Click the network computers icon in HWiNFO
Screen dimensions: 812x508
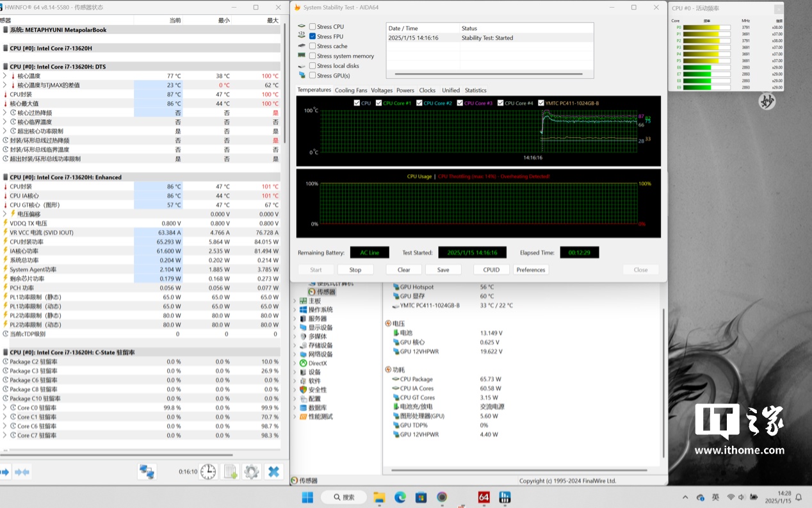tap(147, 472)
